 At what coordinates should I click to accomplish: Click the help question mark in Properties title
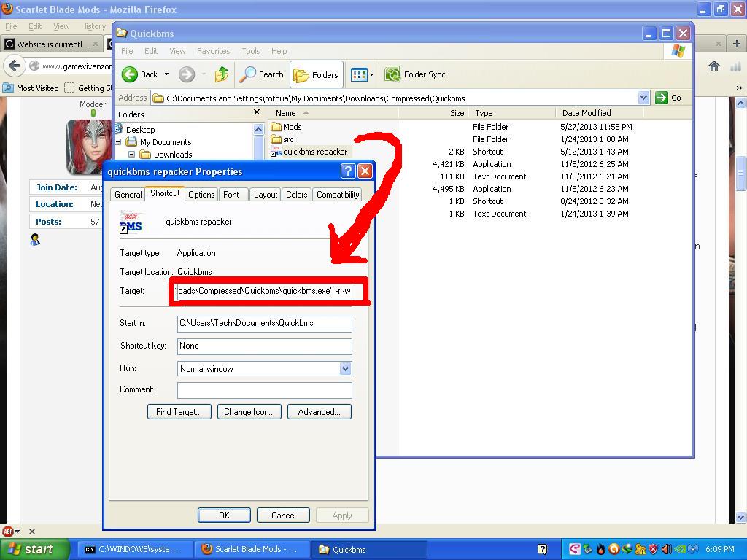(x=348, y=171)
